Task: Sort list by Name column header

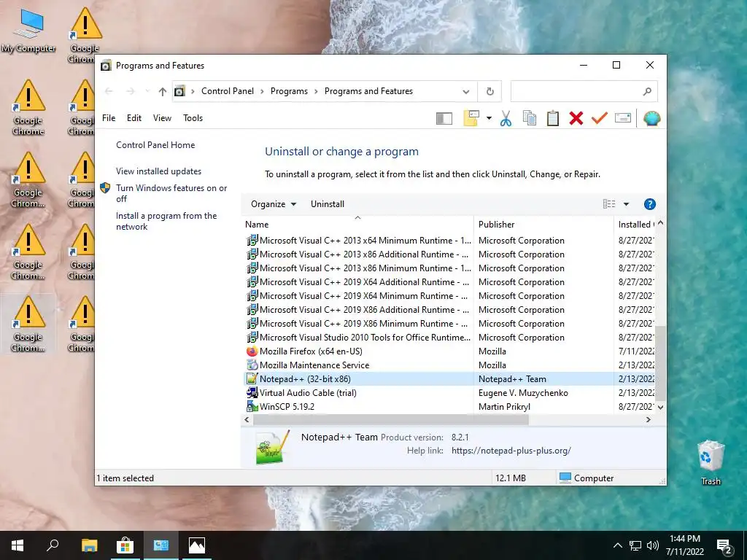Action: [x=357, y=225]
